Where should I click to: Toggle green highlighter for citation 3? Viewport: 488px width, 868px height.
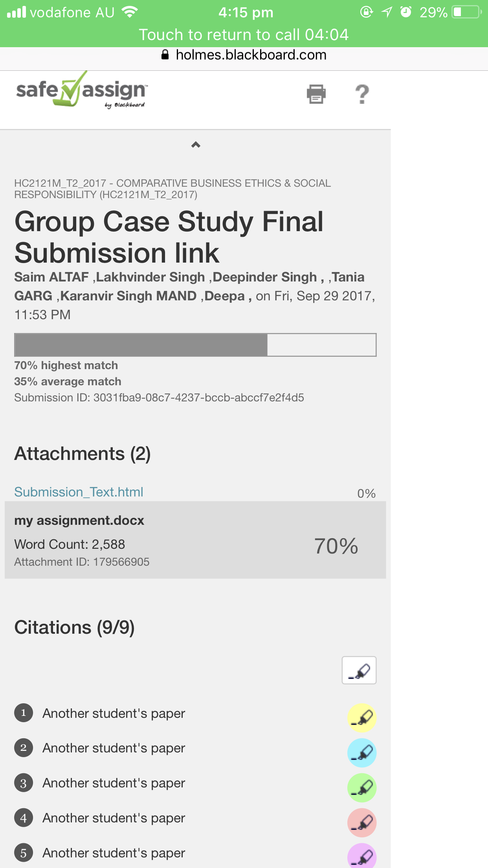[362, 788]
